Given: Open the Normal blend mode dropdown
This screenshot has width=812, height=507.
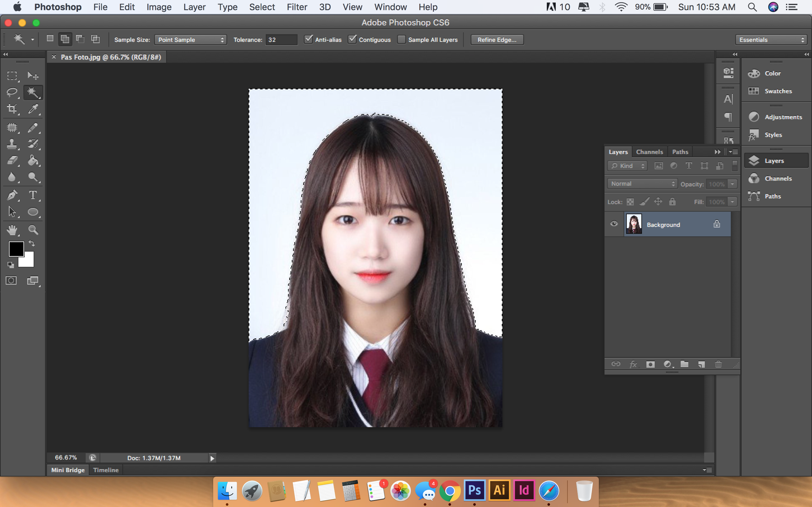Looking at the screenshot, I should tap(642, 184).
